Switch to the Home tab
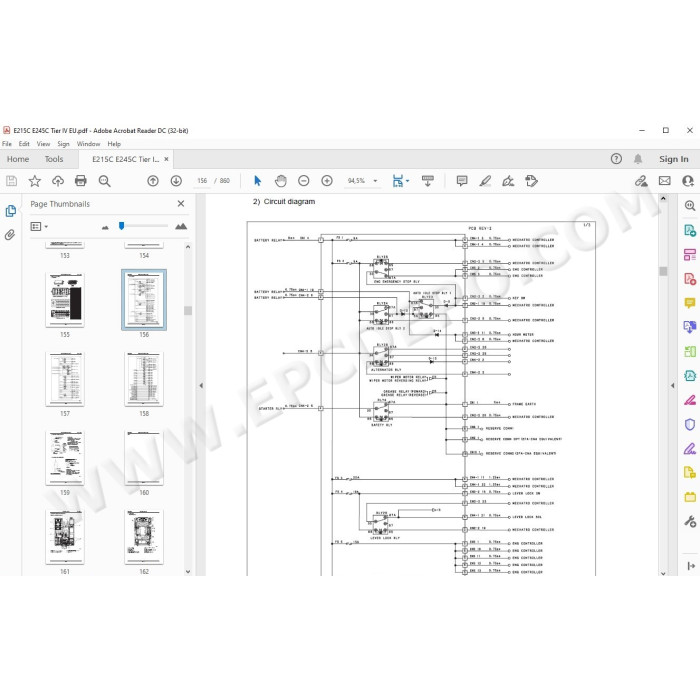 click(18, 159)
